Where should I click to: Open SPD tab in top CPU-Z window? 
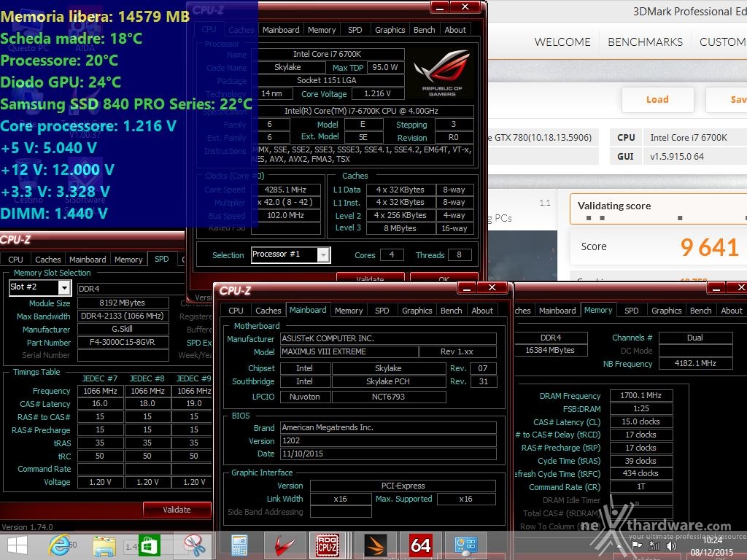point(355,30)
